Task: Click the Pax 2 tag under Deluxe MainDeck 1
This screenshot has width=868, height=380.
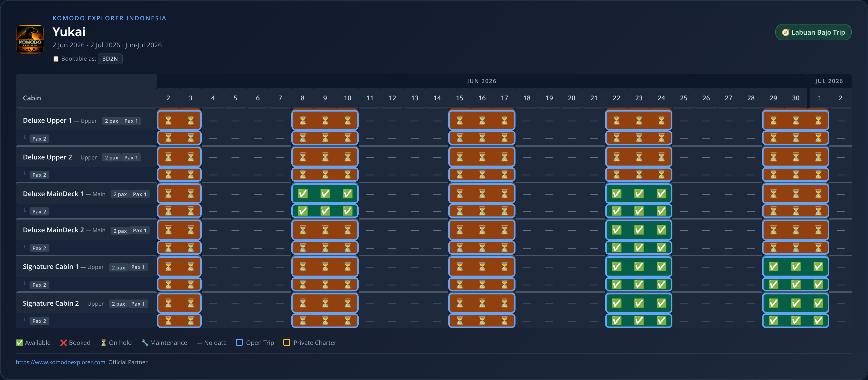Action: pyautogui.click(x=39, y=212)
